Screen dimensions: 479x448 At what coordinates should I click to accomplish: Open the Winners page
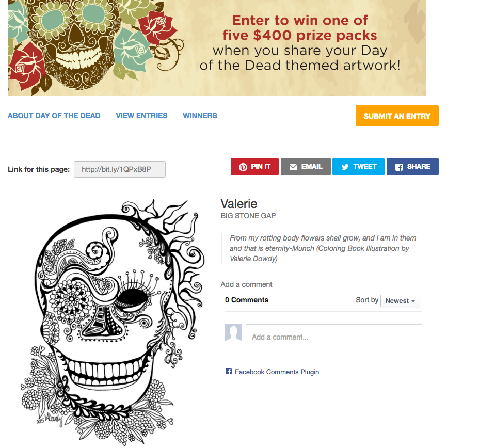pos(200,116)
